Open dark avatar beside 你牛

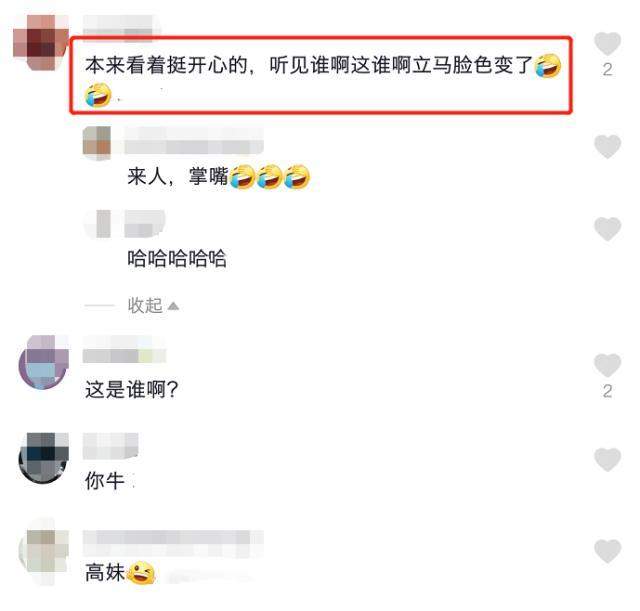[44, 458]
